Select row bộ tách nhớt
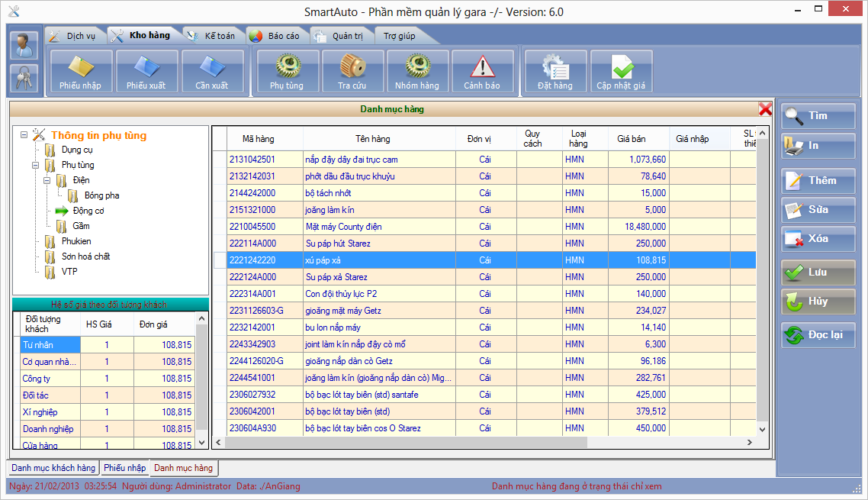This screenshot has width=868, height=500. (x=484, y=193)
